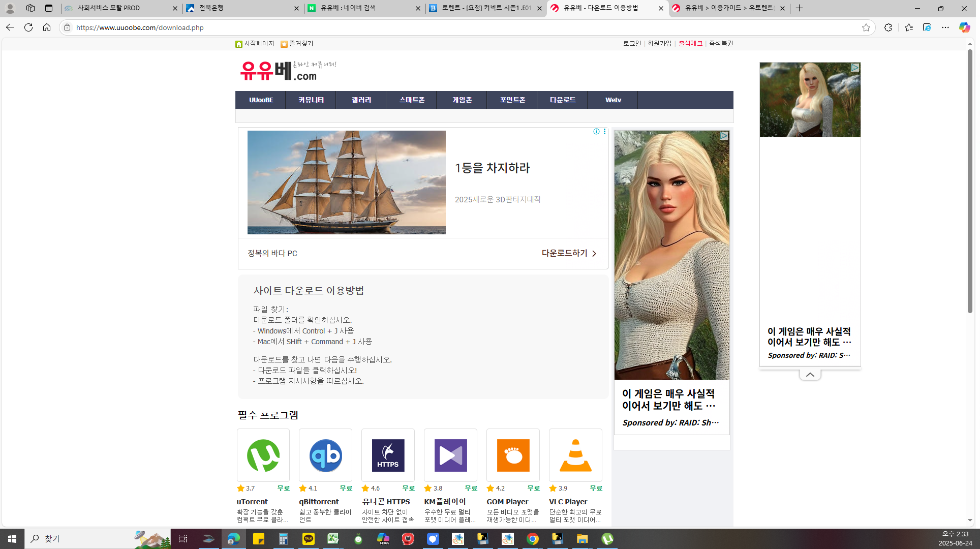
Task: Click the 출석체크 link
Action: (x=690, y=44)
